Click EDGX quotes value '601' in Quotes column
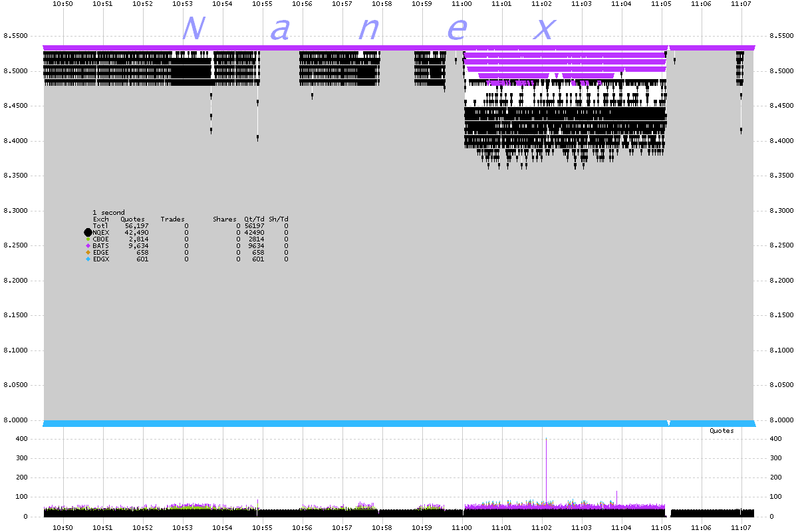The image size is (798, 532). point(142,259)
